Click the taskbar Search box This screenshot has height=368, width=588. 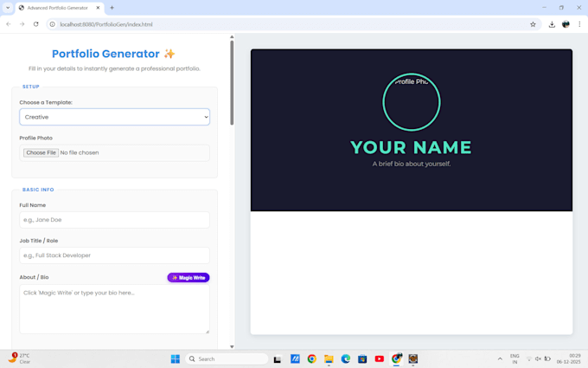(x=227, y=359)
